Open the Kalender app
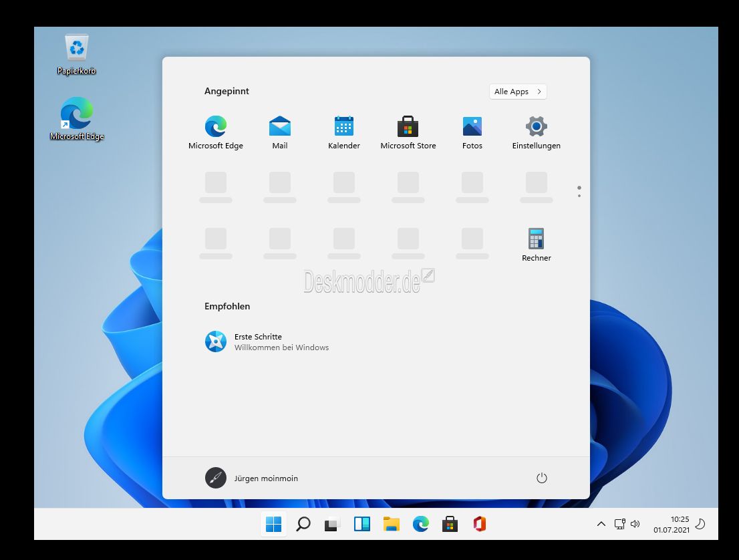739x560 pixels. pos(344,132)
